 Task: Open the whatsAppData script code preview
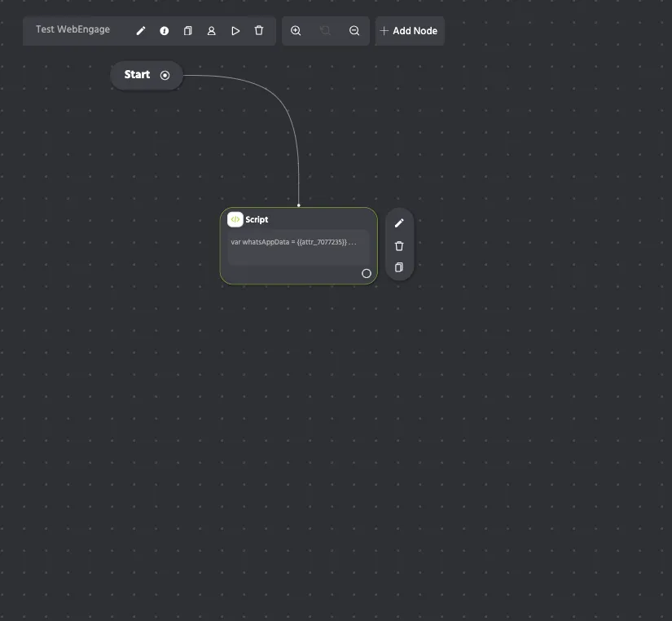point(299,248)
